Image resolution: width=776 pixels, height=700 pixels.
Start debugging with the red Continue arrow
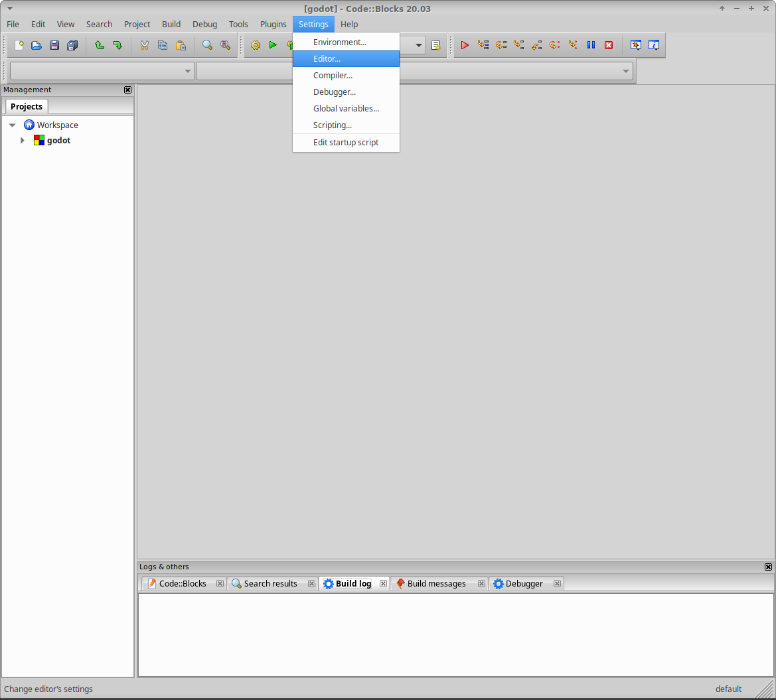pos(465,45)
